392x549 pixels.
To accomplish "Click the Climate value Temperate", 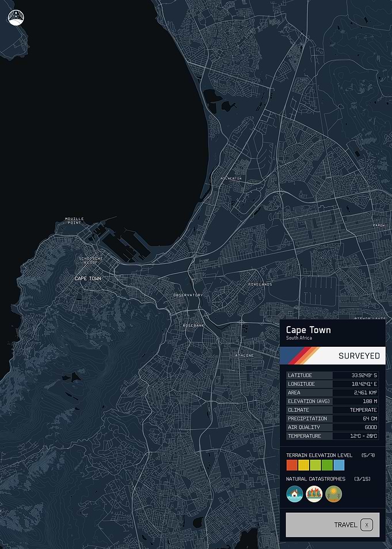I will pyautogui.click(x=363, y=410).
